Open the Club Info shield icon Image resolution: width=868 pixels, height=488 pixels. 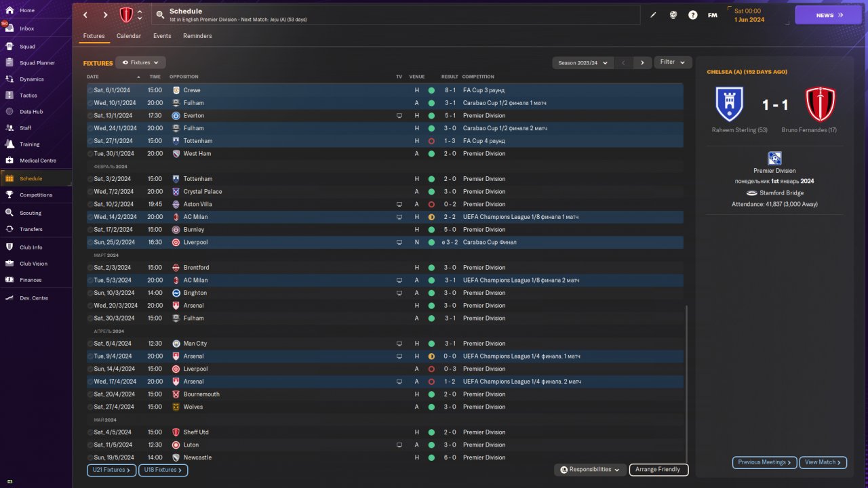click(9, 247)
